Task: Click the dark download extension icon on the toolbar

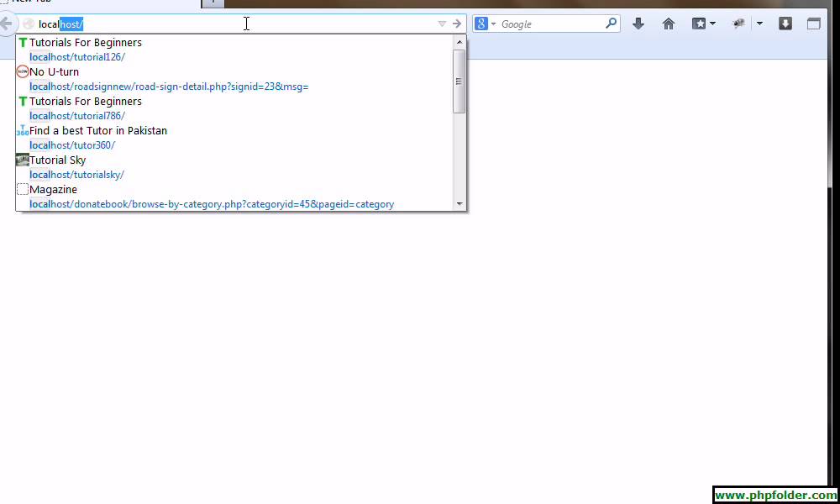Action: click(785, 23)
